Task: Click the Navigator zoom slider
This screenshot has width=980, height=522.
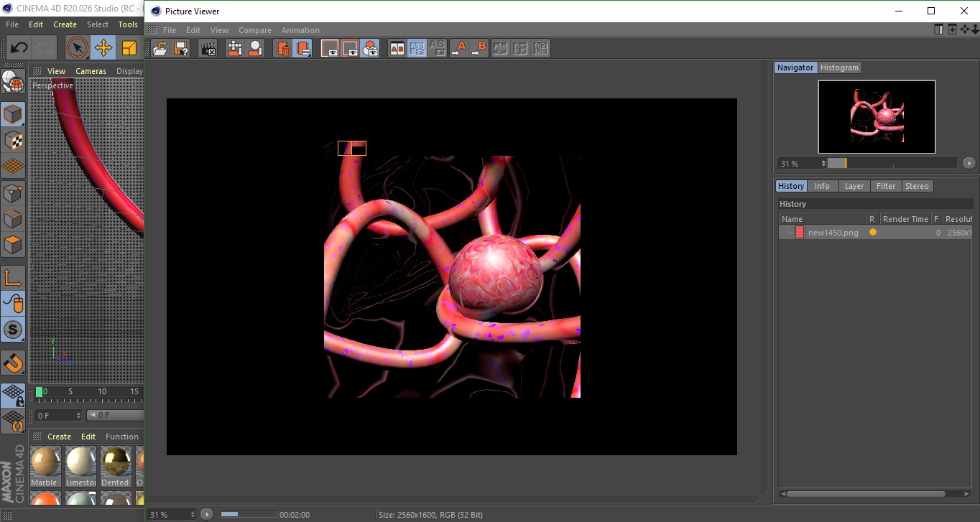Action: pos(892,163)
